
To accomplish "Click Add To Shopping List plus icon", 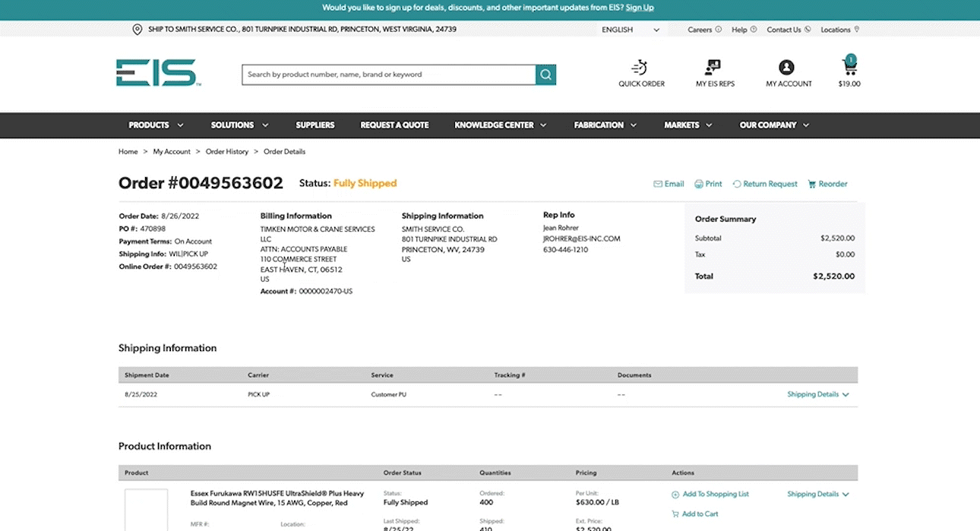I will click(675, 495).
